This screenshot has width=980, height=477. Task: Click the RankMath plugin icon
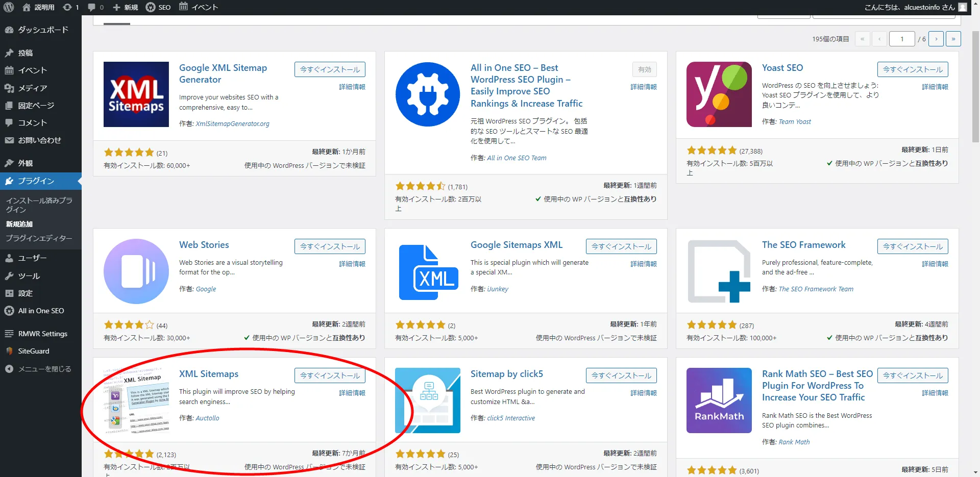click(719, 400)
